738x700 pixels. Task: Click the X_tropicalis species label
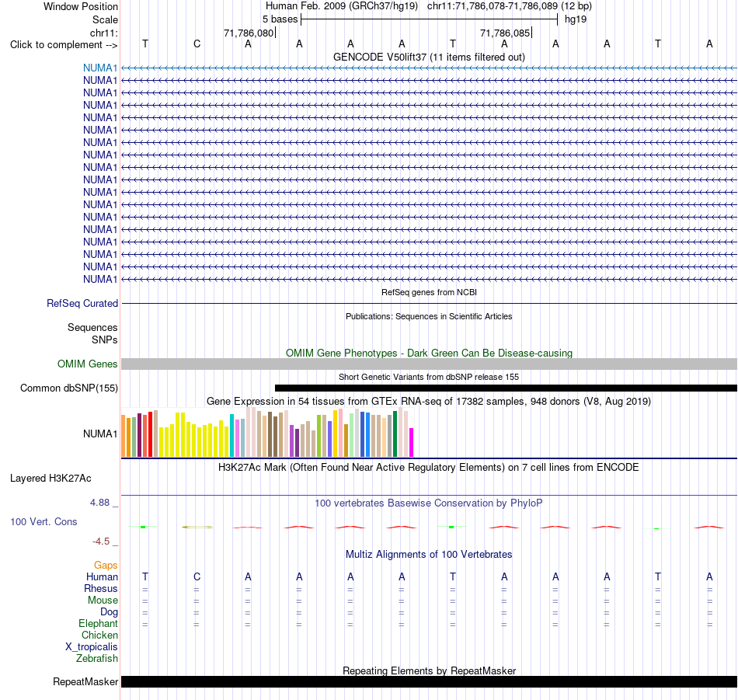[x=92, y=647]
